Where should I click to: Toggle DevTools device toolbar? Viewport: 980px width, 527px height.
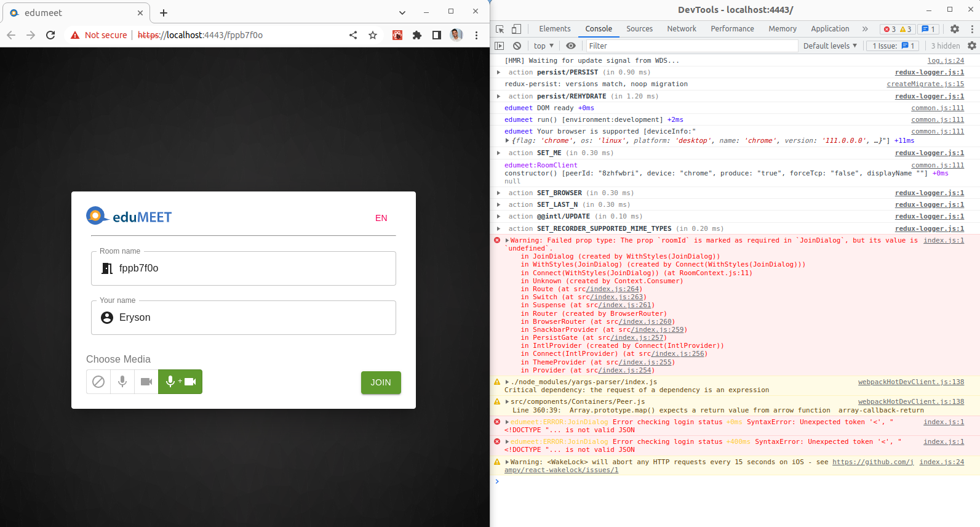tap(517, 29)
